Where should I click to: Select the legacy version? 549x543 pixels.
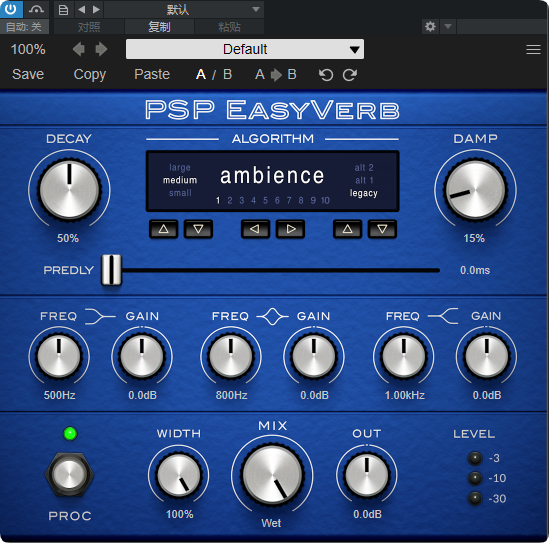tap(364, 193)
